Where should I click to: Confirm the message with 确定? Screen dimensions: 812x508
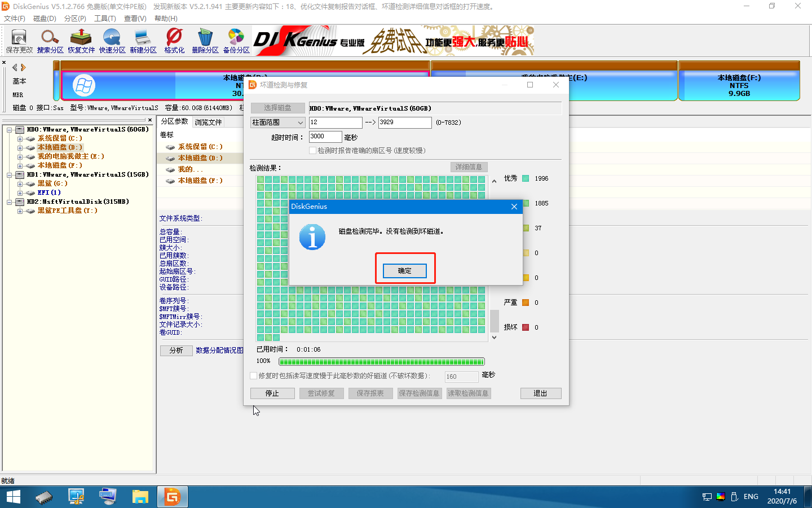[x=405, y=271]
